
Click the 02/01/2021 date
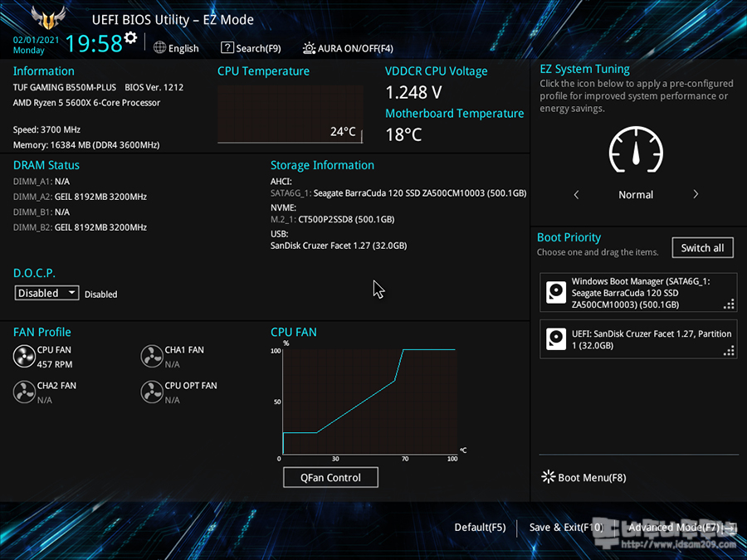point(36,40)
